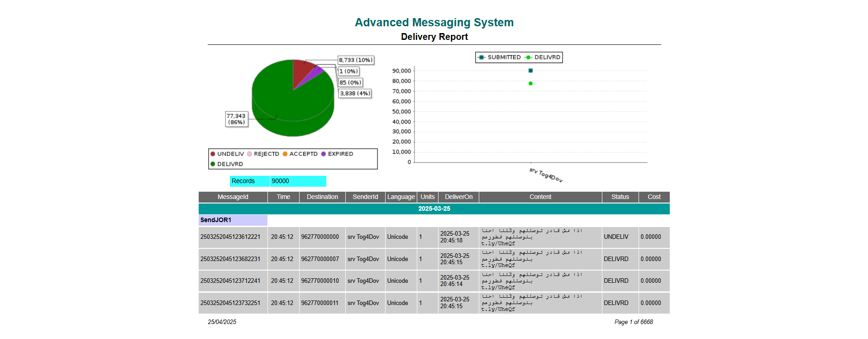This screenshot has width=868, height=339.
Task: Click the UNDELIV red legend marker
Action: (x=213, y=154)
